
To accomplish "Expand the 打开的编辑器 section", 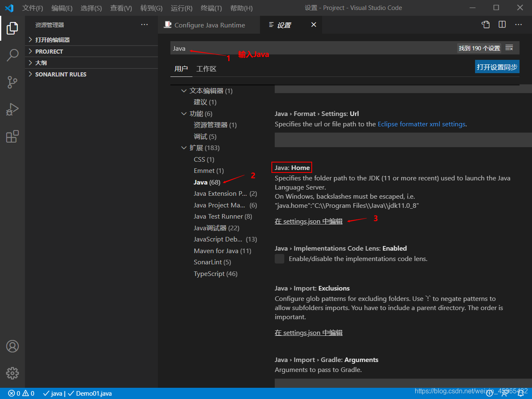I will click(x=91, y=40).
